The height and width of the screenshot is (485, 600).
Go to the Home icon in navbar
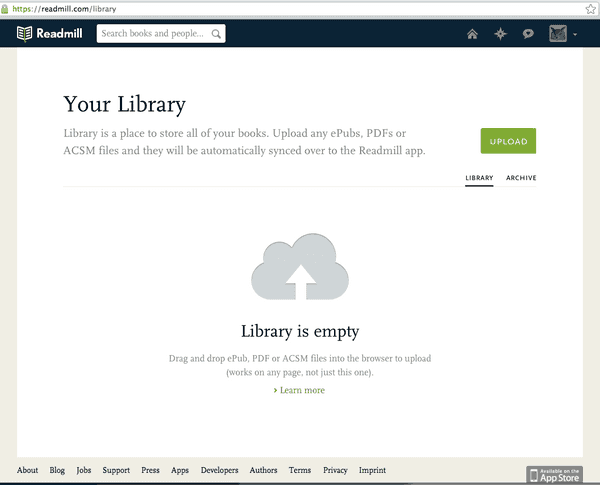472,34
